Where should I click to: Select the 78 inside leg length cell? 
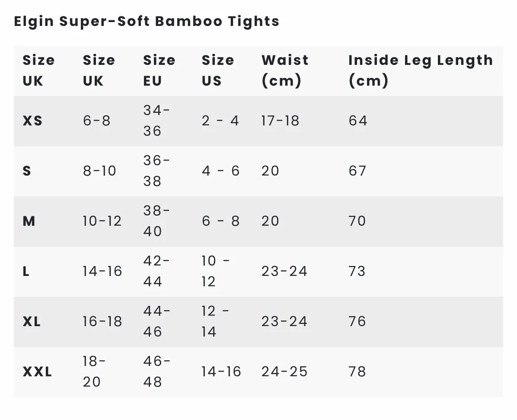(x=357, y=372)
